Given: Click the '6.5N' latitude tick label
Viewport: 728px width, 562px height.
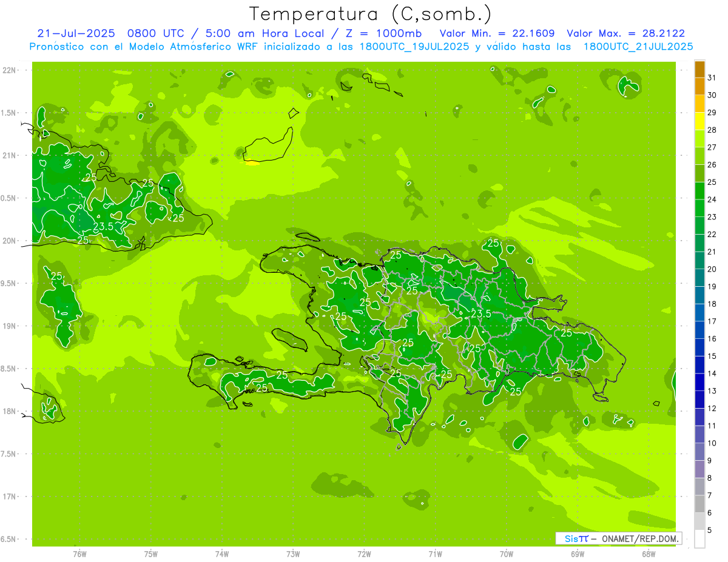Looking at the screenshot, I should [x=9, y=539].
